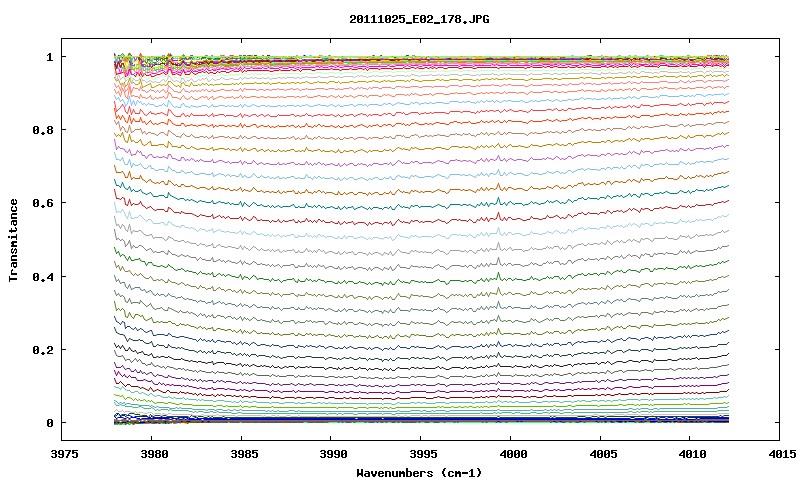The height and width of the screenshot is (480, 800).
Task: Click y-axis tick label 0.6
Action: [43, 203]
